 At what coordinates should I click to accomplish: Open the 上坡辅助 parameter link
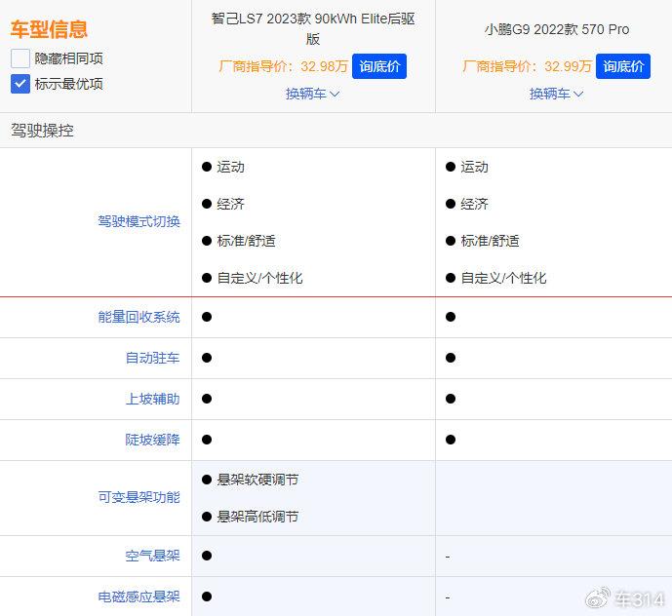point(152,399)
